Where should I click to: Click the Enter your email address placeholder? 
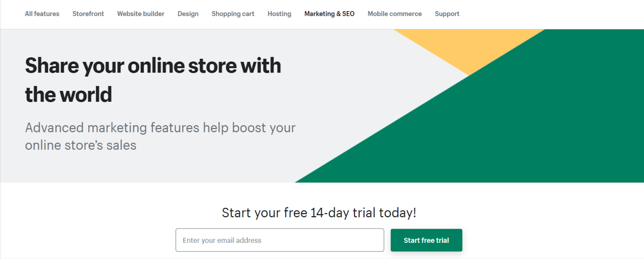(x=222, y=240)
